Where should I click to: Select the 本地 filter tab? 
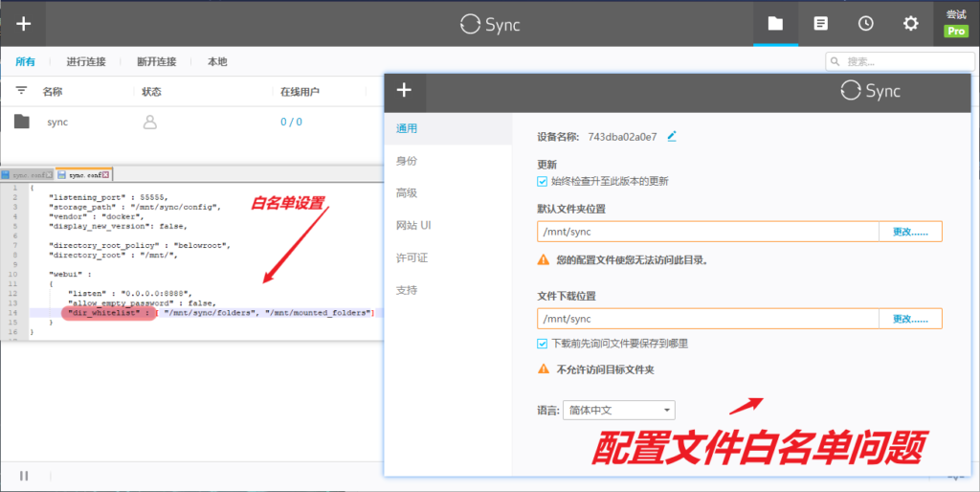click(217, 62)
